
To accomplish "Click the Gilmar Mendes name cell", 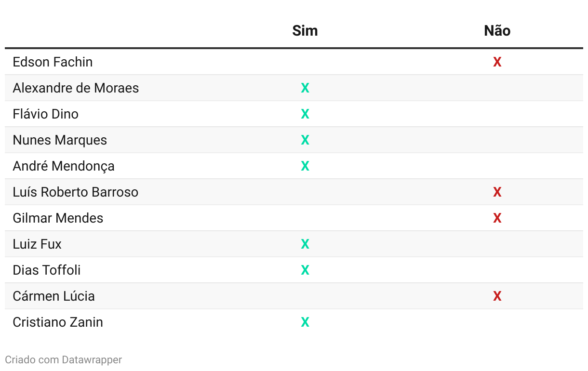I will click(x=58, y=218).
